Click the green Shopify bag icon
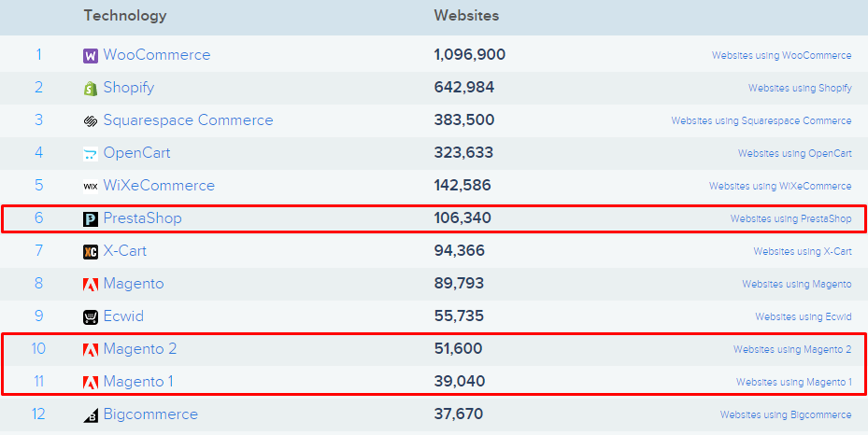This screenshot has width=868, height=435. click(91, 89)
